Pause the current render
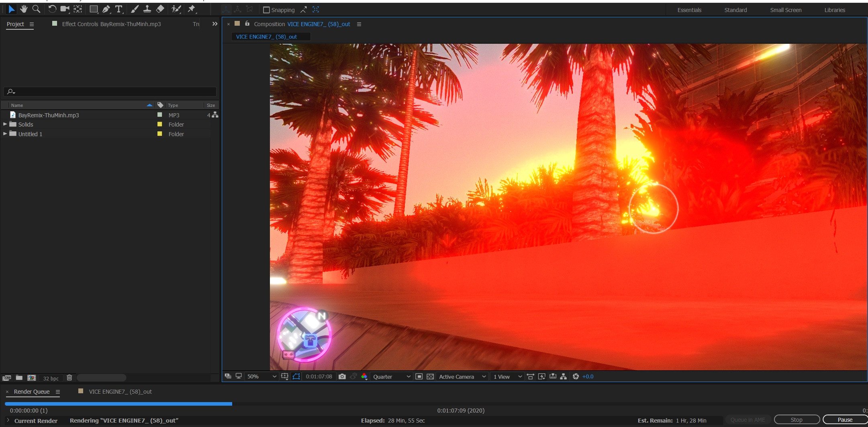Viewport: 868px width, 427px height. (845, 419)
